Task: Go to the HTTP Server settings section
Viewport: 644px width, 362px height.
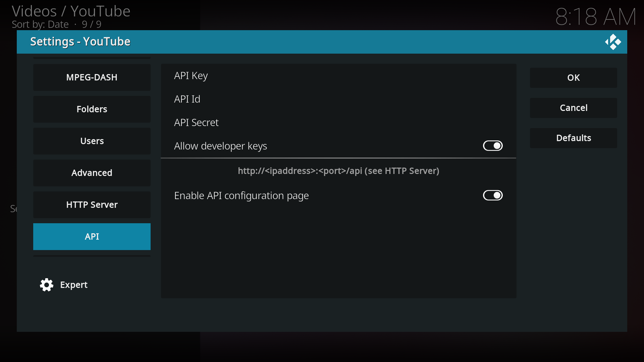Action: tap(92, 204)
